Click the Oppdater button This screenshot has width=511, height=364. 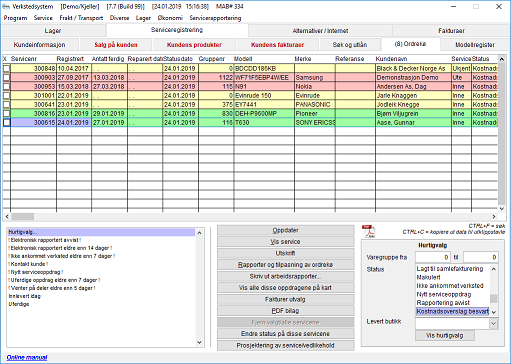click(x=285, y=230)
